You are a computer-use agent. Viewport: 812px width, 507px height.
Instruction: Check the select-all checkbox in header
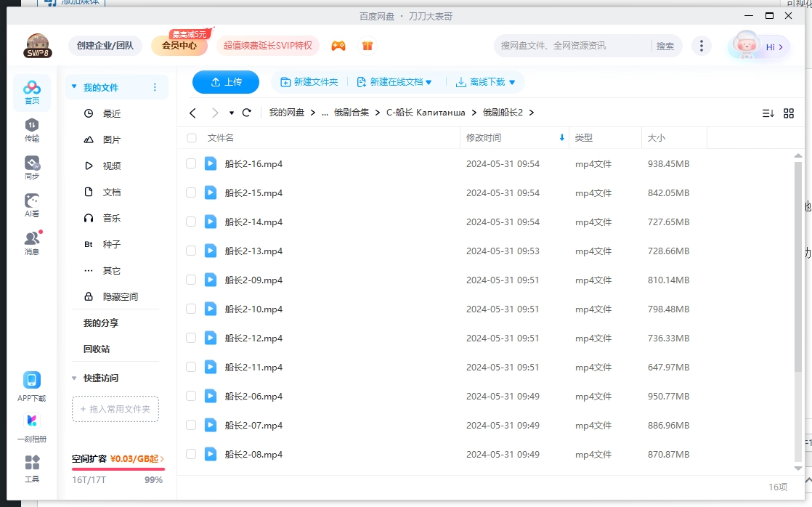190,137
